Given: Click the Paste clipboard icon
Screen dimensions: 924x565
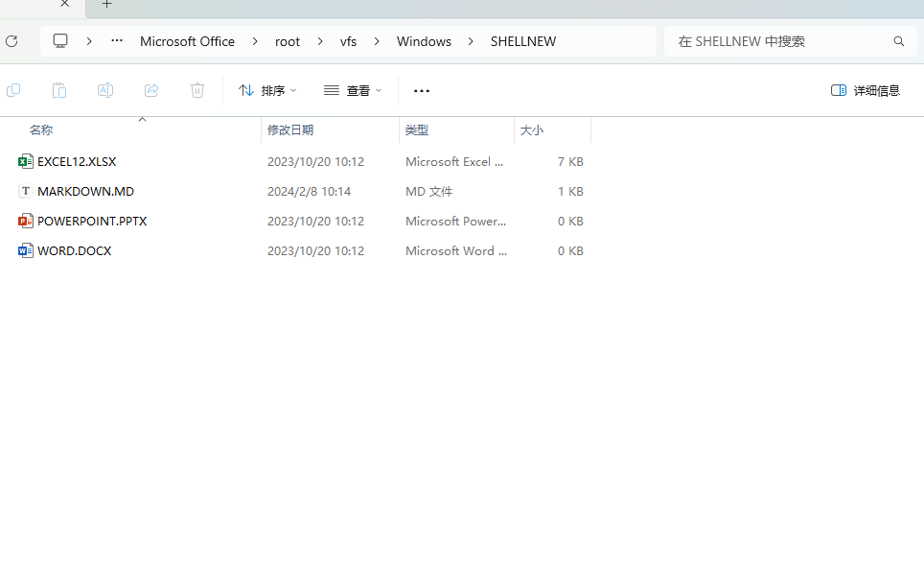Looking at the screenshot, I should [x=59, y=90].
